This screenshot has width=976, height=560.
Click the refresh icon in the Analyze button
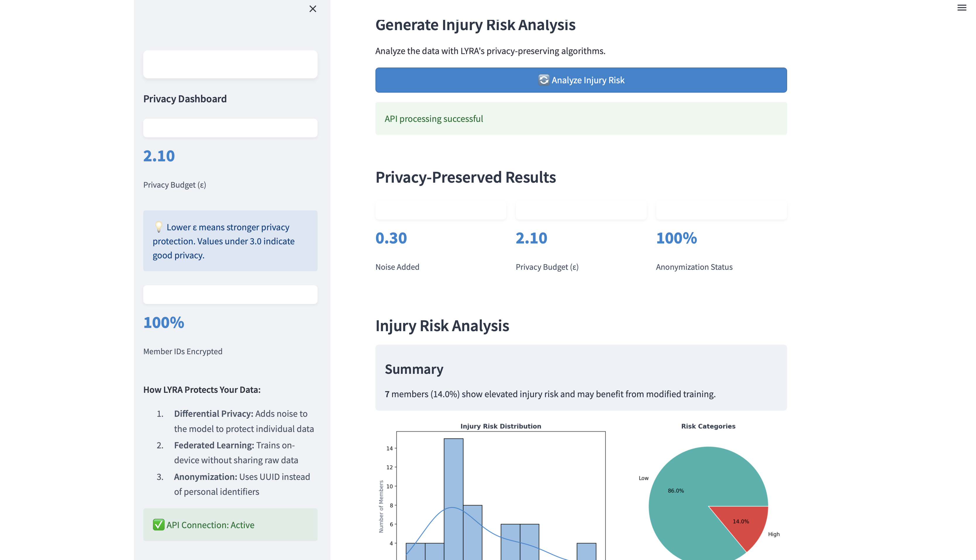coord(543,79)
